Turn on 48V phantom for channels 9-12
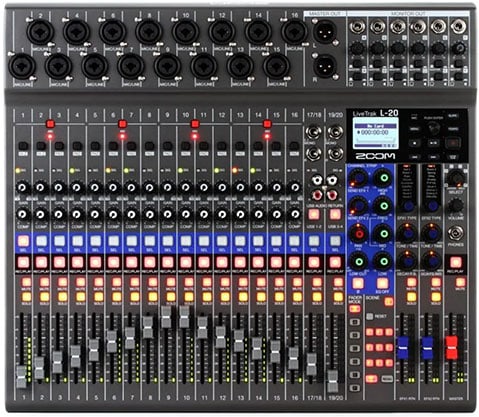The image size is (479, 417). [x=195, y=124]
